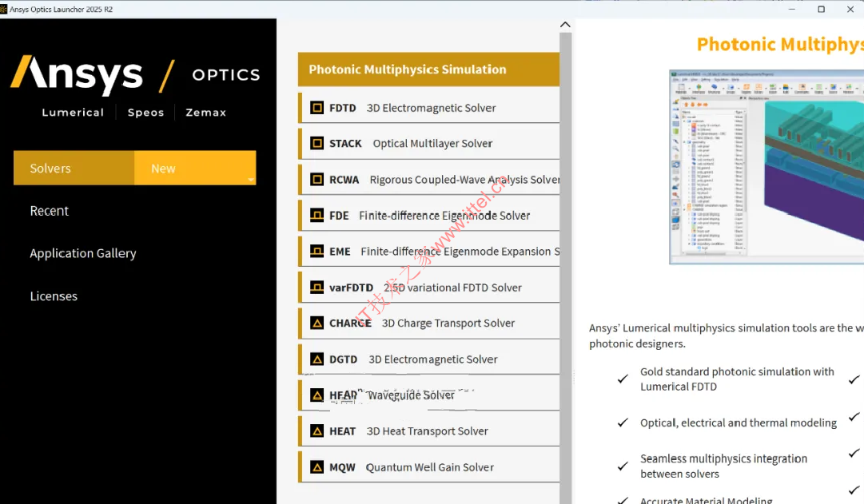Click the CHARGE triangle icon
This screenshot has width=864, height=504.
[317, 323]
